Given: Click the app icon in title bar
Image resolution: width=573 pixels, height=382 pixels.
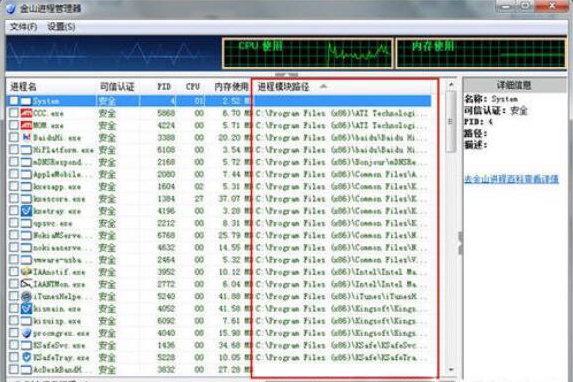Looking at the screenshot, I should click(x=11, y=8).
